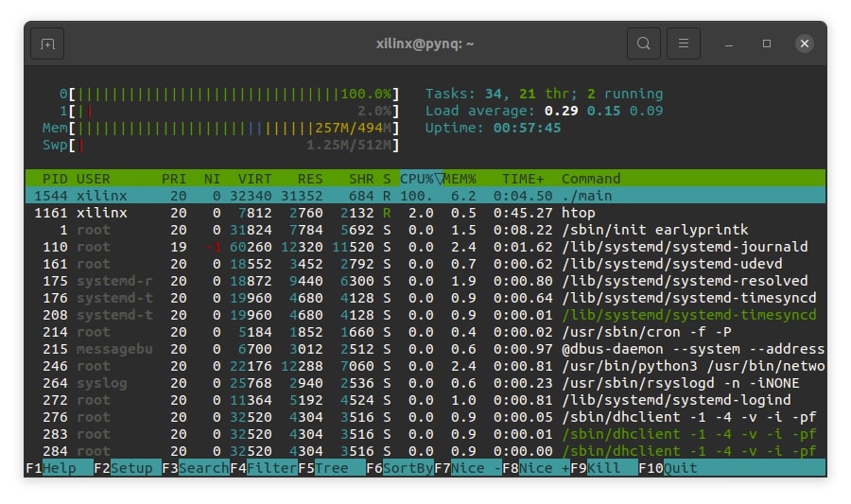851x504 pixels.
Task: Select the systemd-timesyncd row with PID 176
Action: point(425,298)
